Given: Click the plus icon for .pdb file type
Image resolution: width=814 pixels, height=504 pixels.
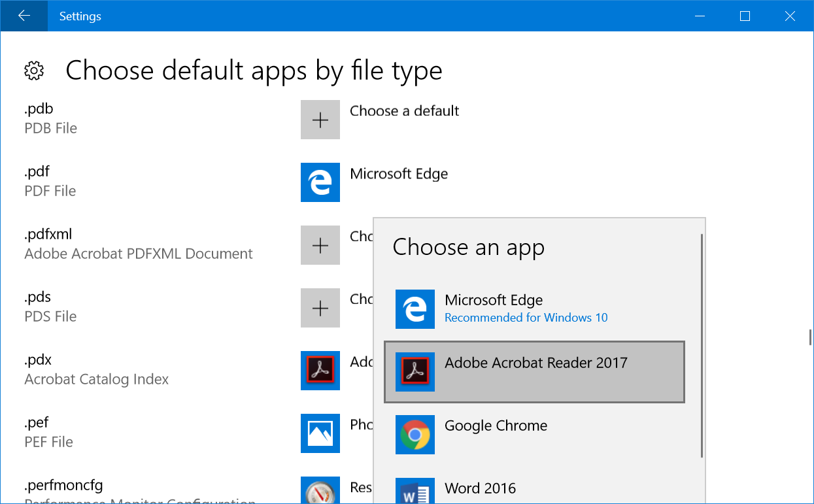Looking at the screenshot, I should (320, 120).
